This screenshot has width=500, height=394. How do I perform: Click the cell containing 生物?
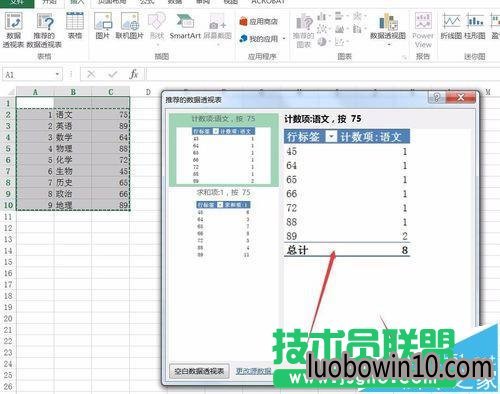pos(73,171)
